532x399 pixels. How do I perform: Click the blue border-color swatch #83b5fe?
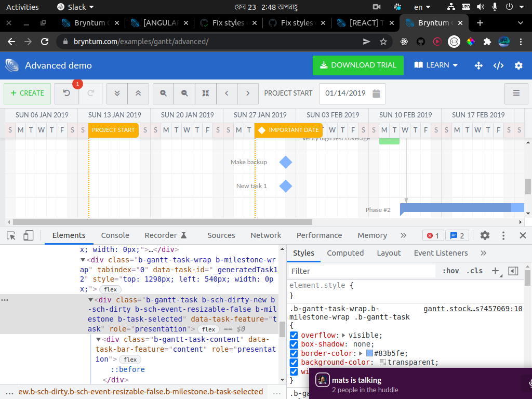coord(368,353)
